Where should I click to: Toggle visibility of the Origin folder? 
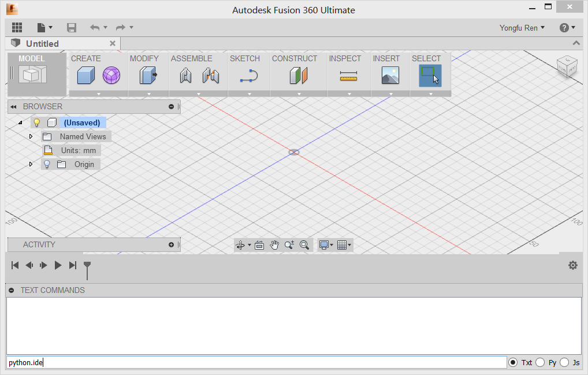(x=47, y=164)
